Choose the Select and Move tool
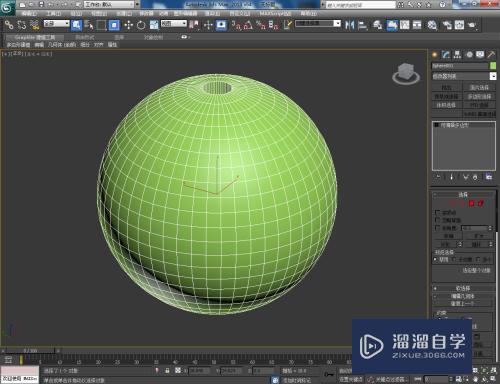The height and width of the screenshot is (384, 500). pos(128,25)
